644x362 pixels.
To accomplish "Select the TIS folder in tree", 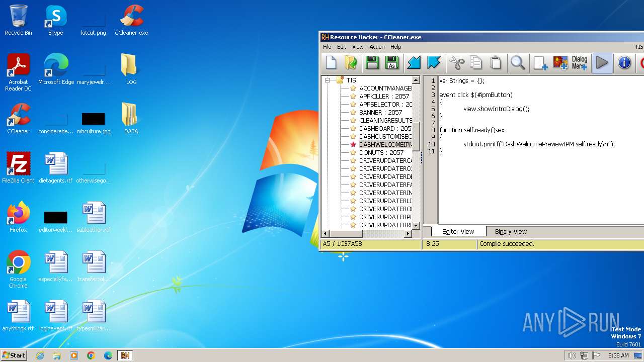I will [x=351, y=80].
